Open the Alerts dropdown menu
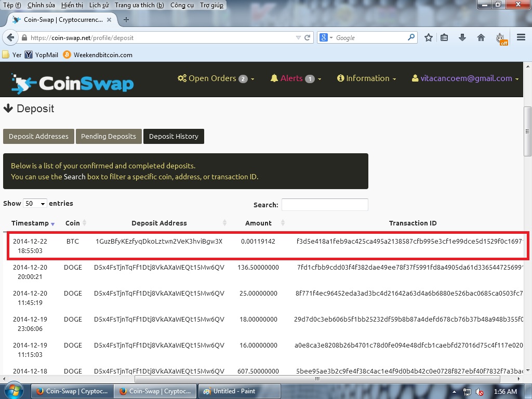The height and width of the screenshot is (399, 532). click(x=296, y=78)
